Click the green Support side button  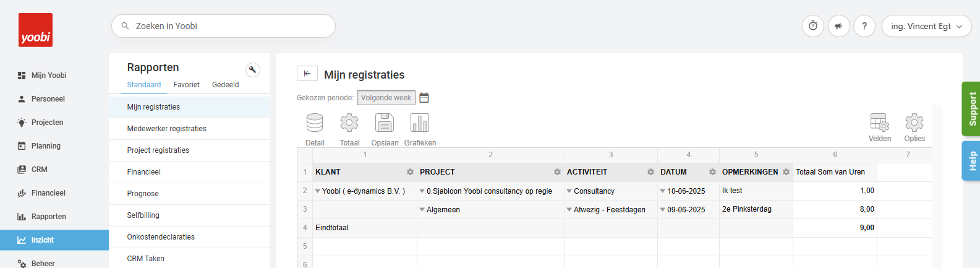pos(971,109)
